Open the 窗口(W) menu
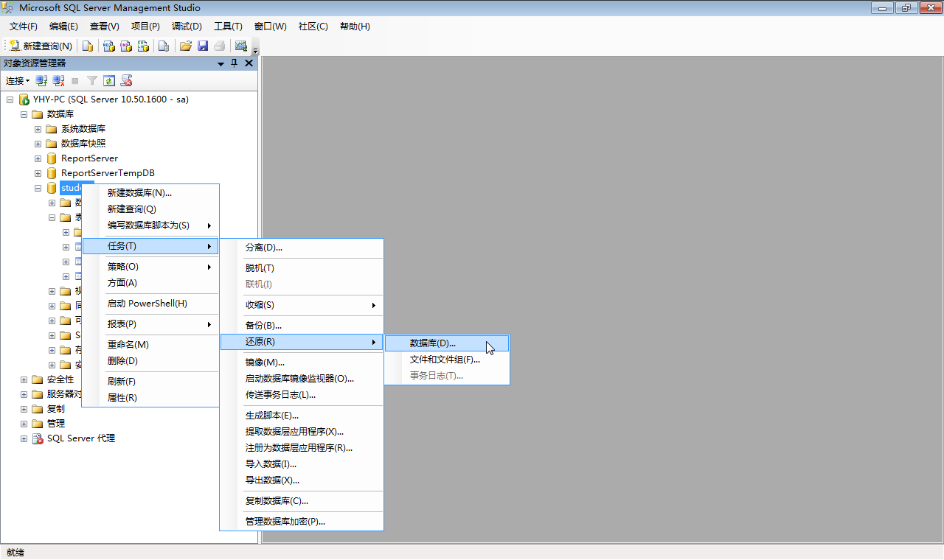The image size is (944, 560). click(x=270, y=27)
